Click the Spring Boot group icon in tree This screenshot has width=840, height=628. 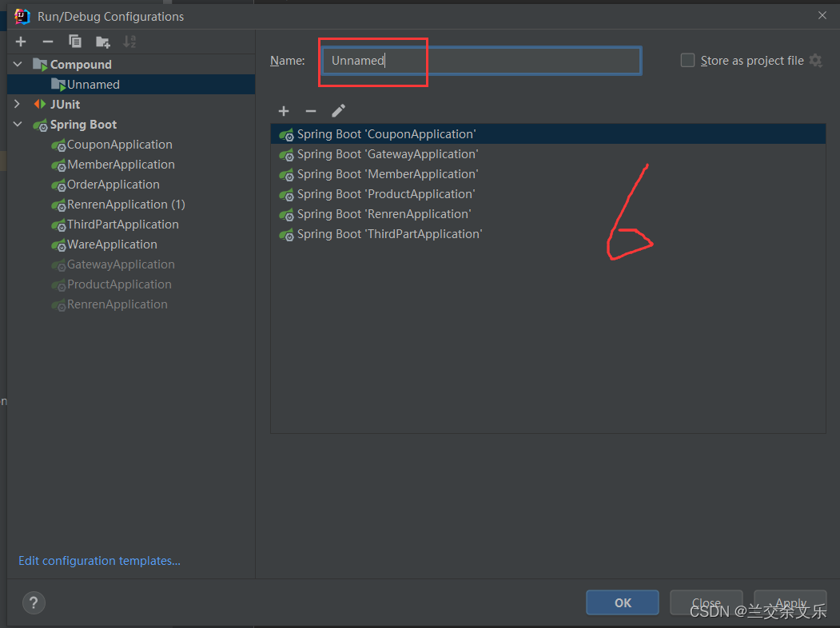click(40, 125)
